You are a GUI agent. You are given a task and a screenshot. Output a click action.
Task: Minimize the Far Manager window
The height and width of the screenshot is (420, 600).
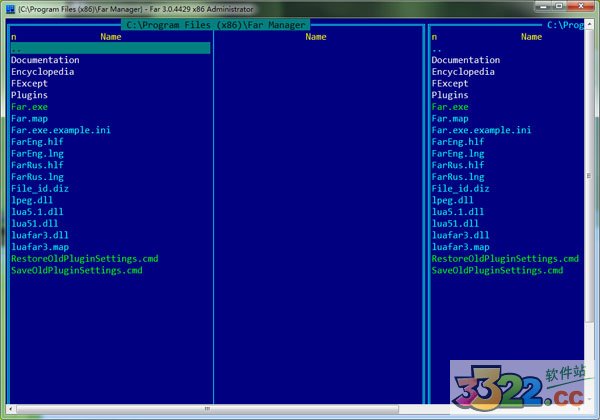pyautogui.click(x=543, y=7)
